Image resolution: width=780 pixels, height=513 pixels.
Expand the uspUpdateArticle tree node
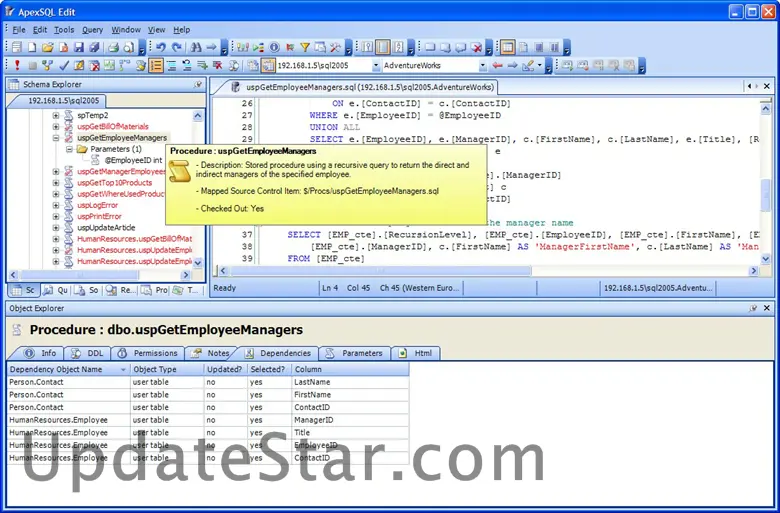point(56,227)
